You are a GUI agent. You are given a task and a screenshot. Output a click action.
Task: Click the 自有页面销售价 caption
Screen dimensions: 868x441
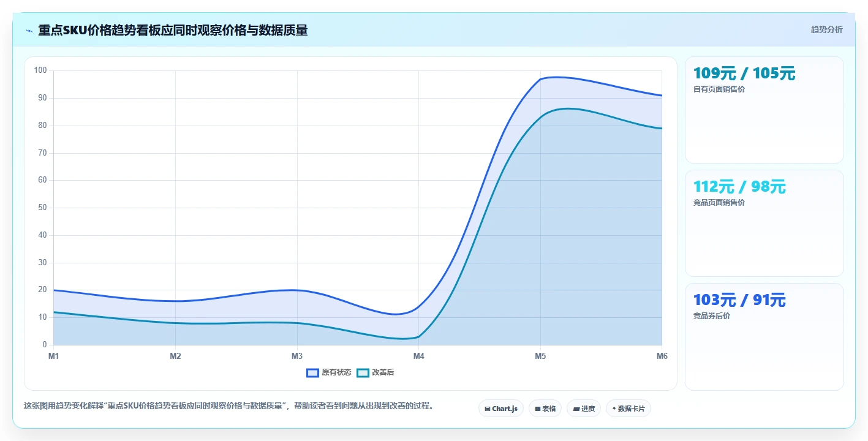pyautogui.click(x=719, y=89)
